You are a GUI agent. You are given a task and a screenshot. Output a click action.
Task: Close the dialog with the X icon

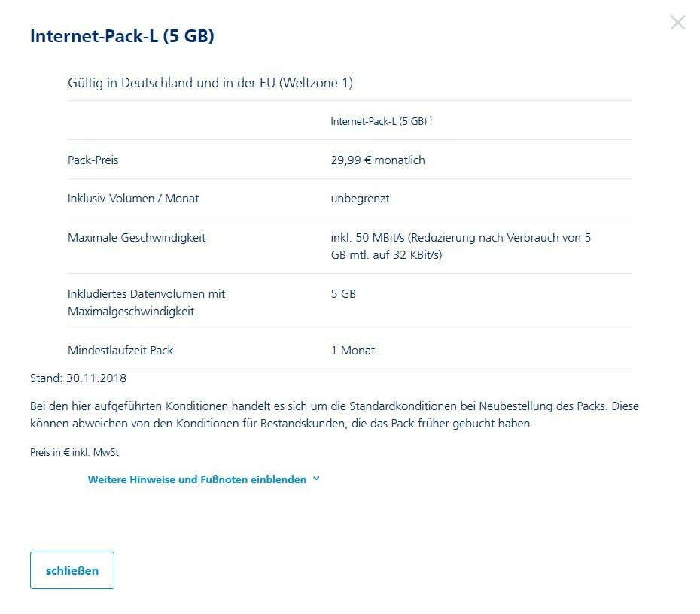pos(677,23)
